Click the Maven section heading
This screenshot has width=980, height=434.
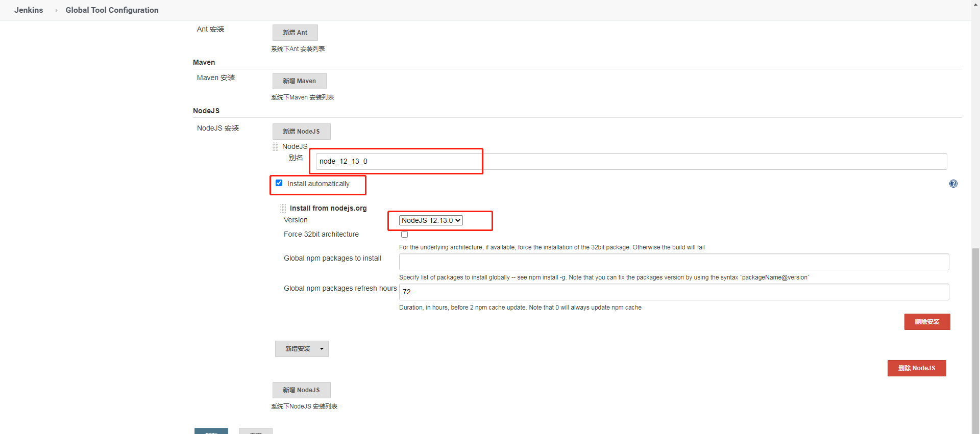204,62
